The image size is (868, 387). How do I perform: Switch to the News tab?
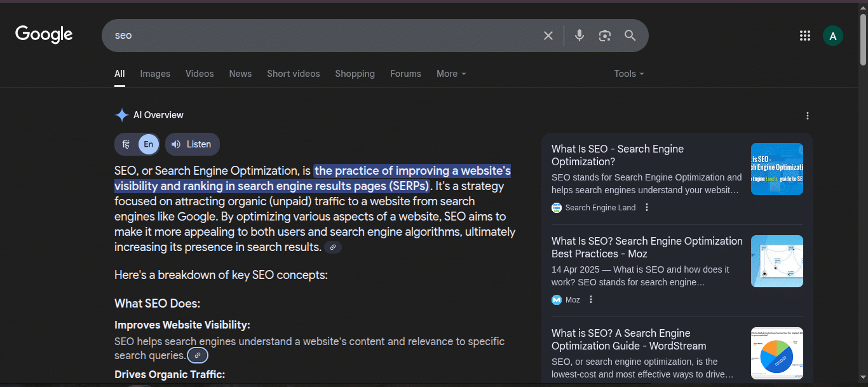tap(240, 74)
